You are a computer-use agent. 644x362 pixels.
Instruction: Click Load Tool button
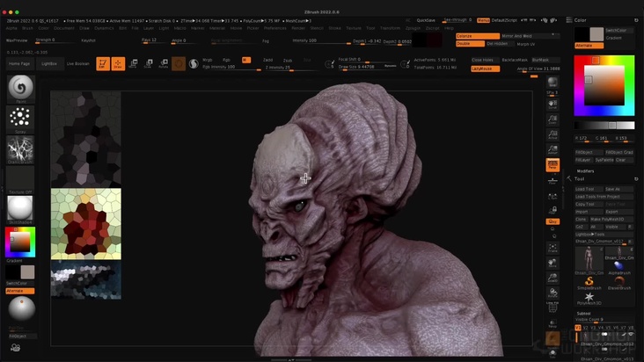(589, 189)
